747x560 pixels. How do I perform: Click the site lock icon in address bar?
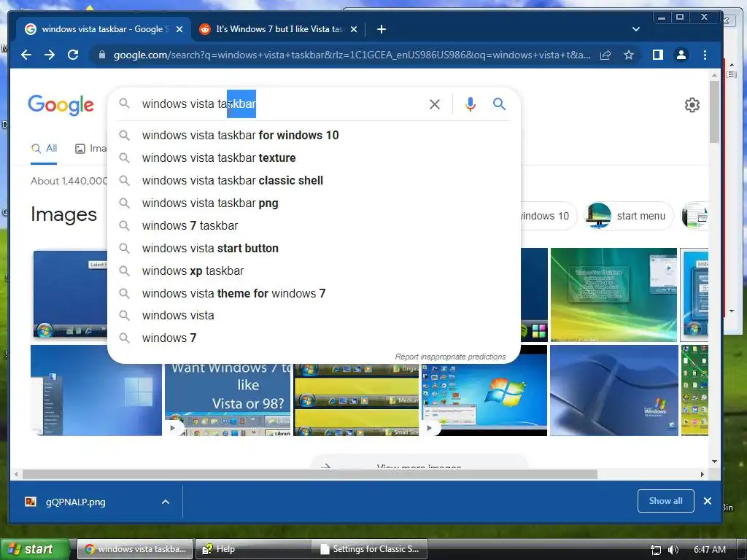pyautogui.click(x=101, y=55)
